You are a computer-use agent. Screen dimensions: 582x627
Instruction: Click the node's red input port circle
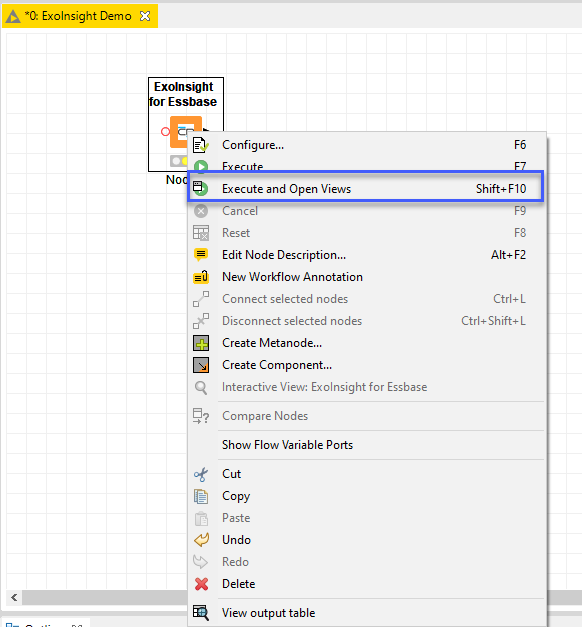165,132
